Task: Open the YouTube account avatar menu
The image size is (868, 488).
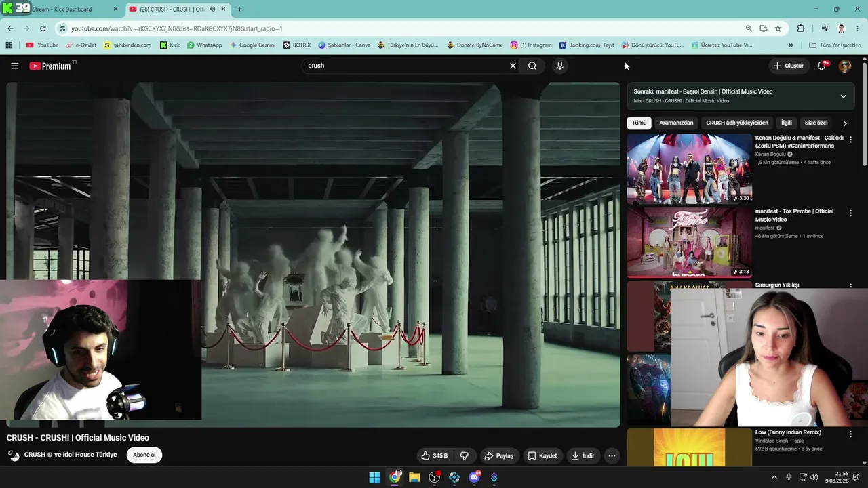Action: coord(845,66)
